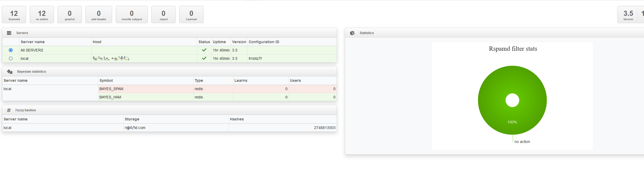Screen dimensions: 644x184
Task: Click the Status column header
Action: click(204, 42)
